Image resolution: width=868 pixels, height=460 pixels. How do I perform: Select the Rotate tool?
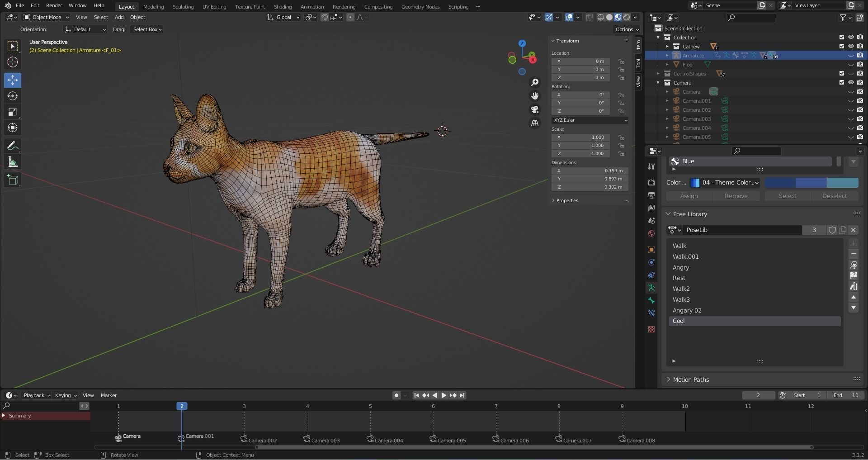13,96
